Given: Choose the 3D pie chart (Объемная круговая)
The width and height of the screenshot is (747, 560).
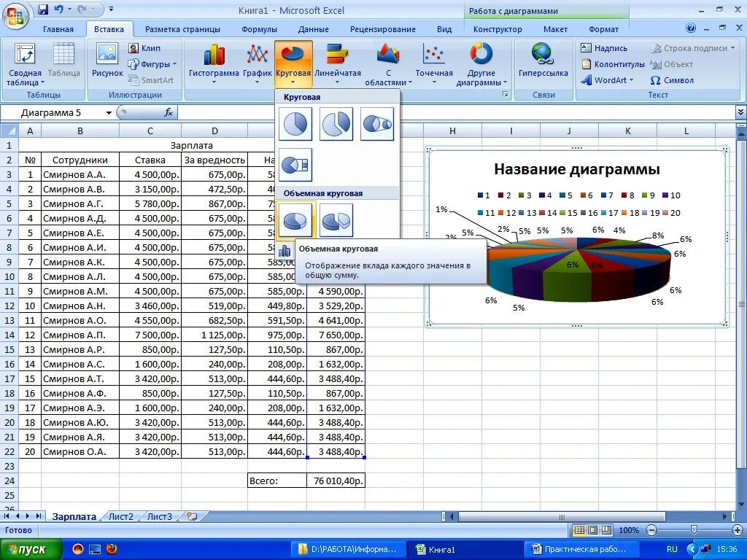Looking at the screenshot, I should (295, 220).
